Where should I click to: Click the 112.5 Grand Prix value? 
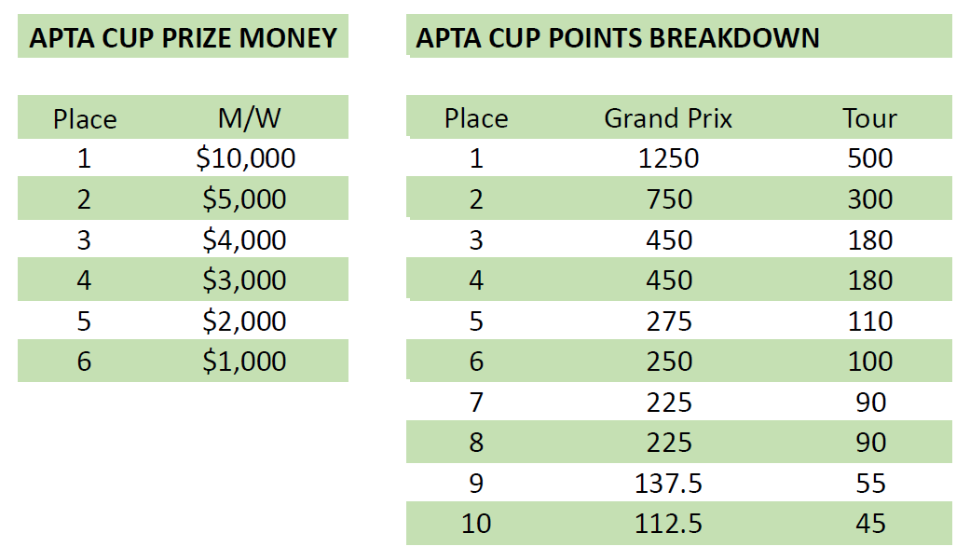(669, 524)
